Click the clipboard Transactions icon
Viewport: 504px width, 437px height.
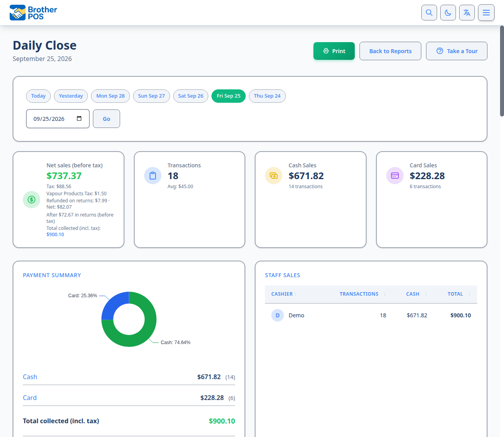[153, 176]
